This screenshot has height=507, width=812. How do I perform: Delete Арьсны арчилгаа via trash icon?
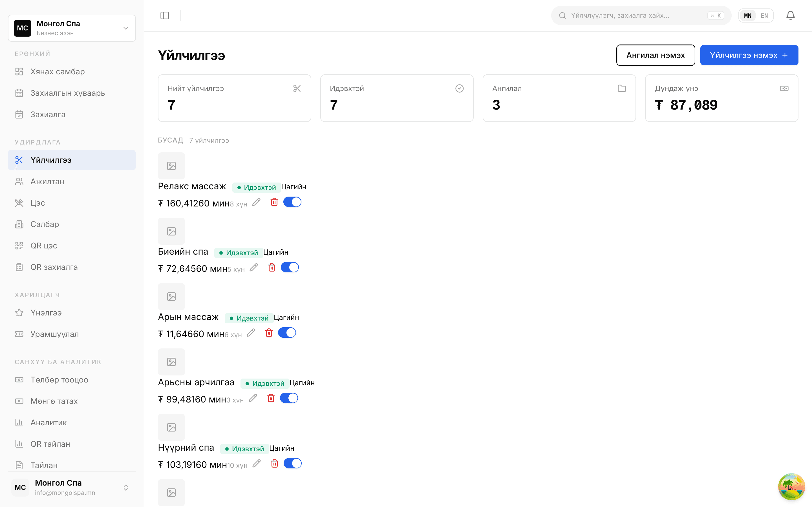pos(271,398)
